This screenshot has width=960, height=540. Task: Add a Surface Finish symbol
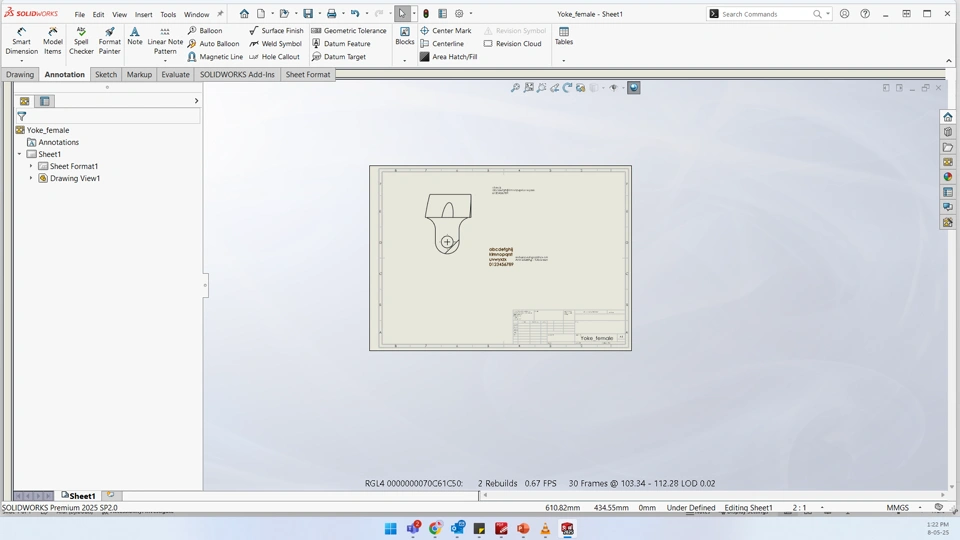(x=276, y=31)
